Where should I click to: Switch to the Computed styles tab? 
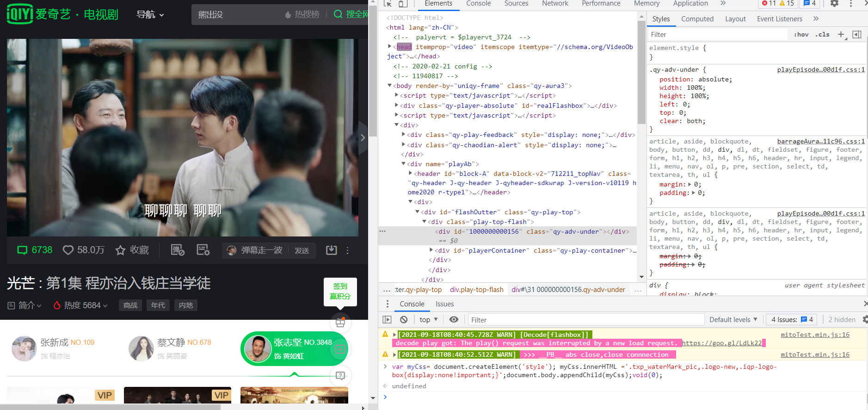pyautogui.click(x=697, y=19)
